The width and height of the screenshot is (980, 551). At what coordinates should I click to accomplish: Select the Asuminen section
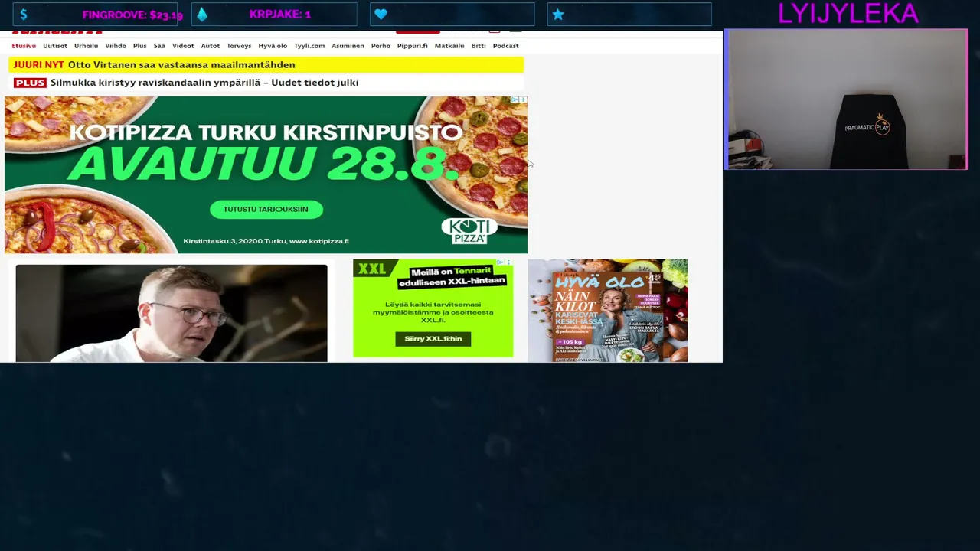348,46
